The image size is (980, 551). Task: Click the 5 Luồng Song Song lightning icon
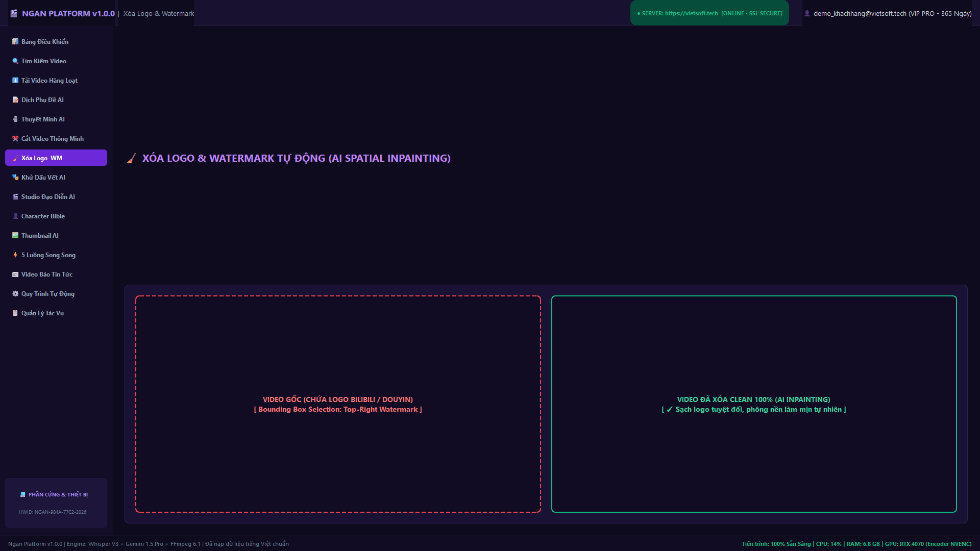coord(15,255)
